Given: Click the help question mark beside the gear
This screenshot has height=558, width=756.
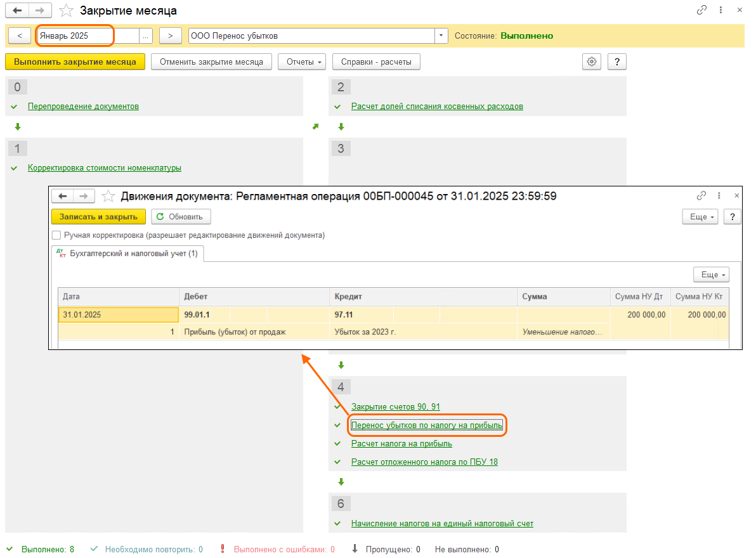Looking at the screenshot, I should click(617, 62).
